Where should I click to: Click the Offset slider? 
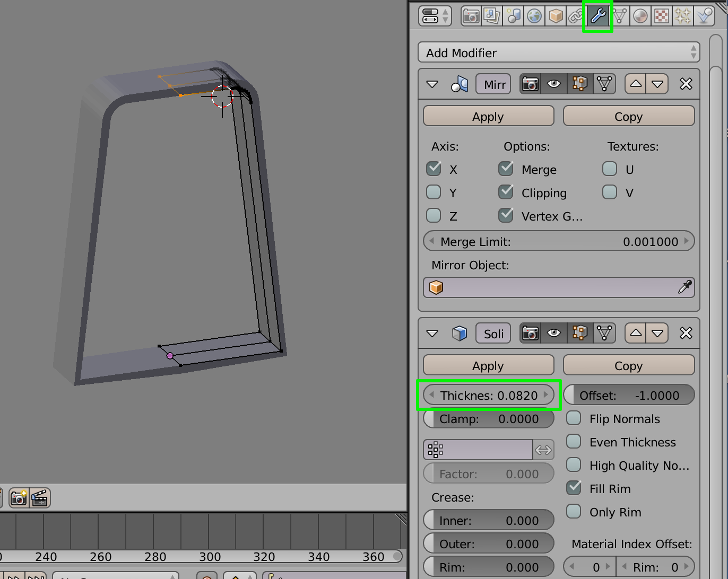[629, 395]
